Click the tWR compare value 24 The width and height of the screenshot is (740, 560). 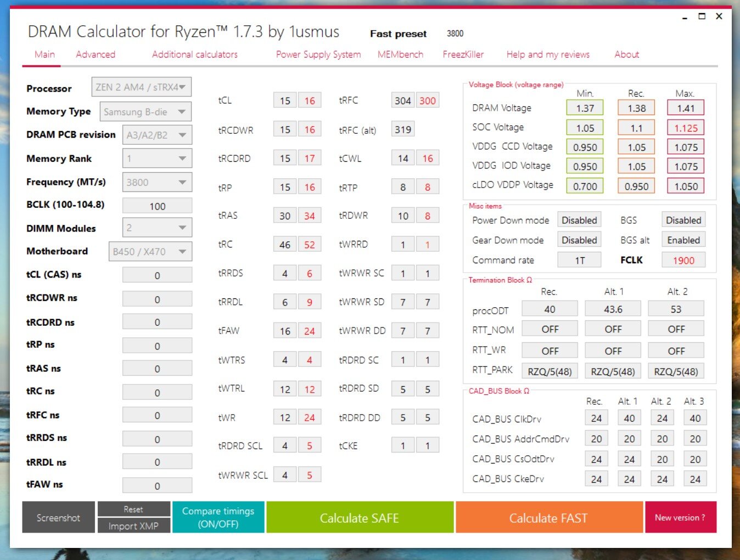pyautogui.click(x=310, y=417)
